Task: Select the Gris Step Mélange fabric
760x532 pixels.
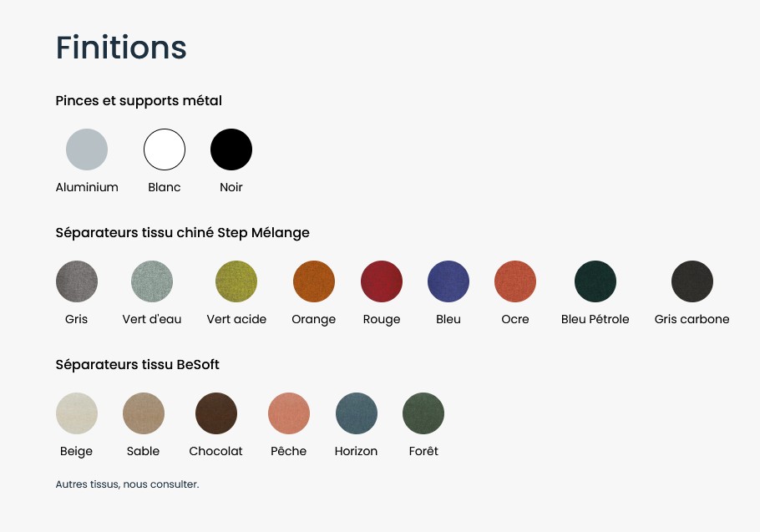Action: click(x=77, y=281)
